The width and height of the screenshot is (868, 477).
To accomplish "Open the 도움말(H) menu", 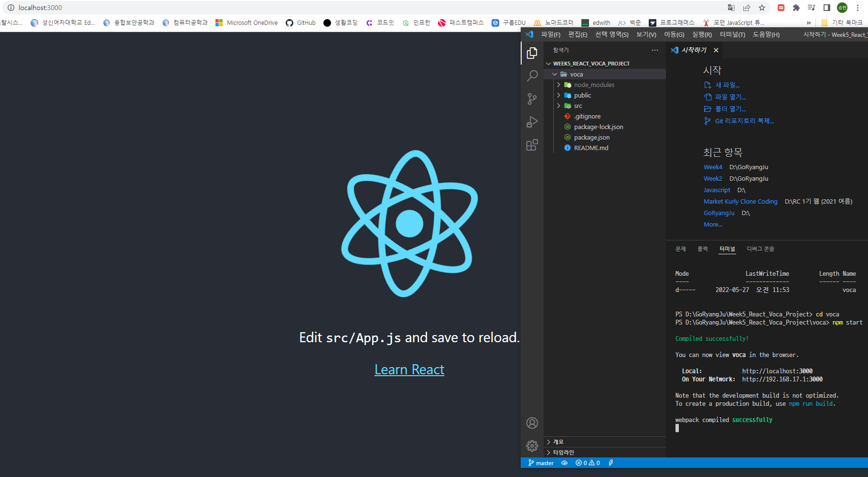I will coord(766,34).
